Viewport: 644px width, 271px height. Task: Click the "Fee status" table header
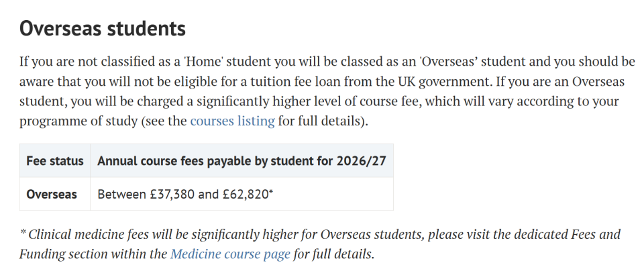coord(54,161)
